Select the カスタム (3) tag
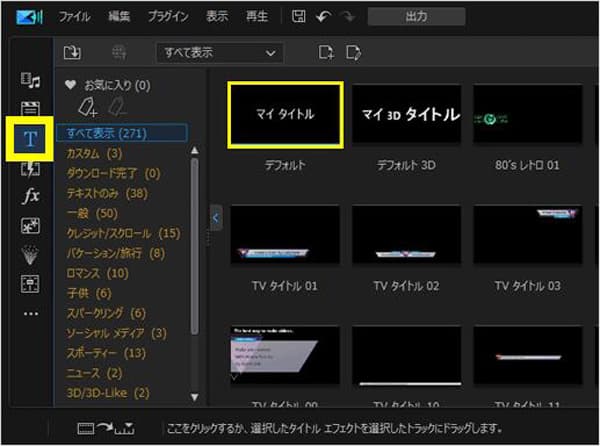Image resolution: width=600 pixels, height=446 pixels. [x=94, y=153]
